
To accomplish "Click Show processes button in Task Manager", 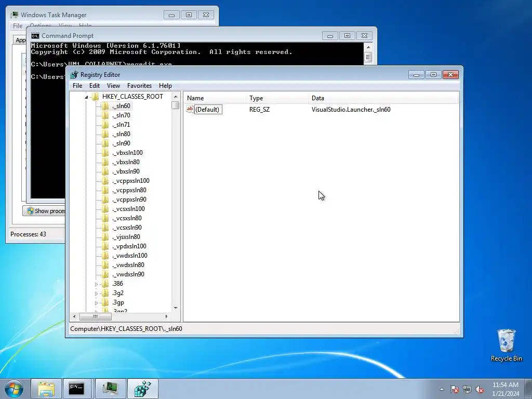I will [x=44, y=211].
